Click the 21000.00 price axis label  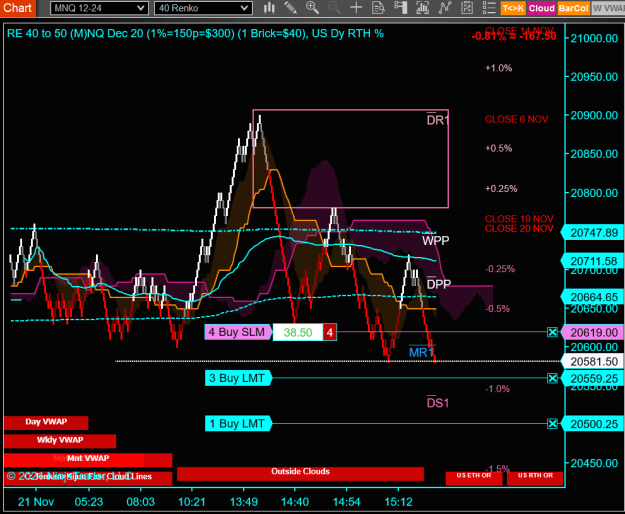coord(594,38)
